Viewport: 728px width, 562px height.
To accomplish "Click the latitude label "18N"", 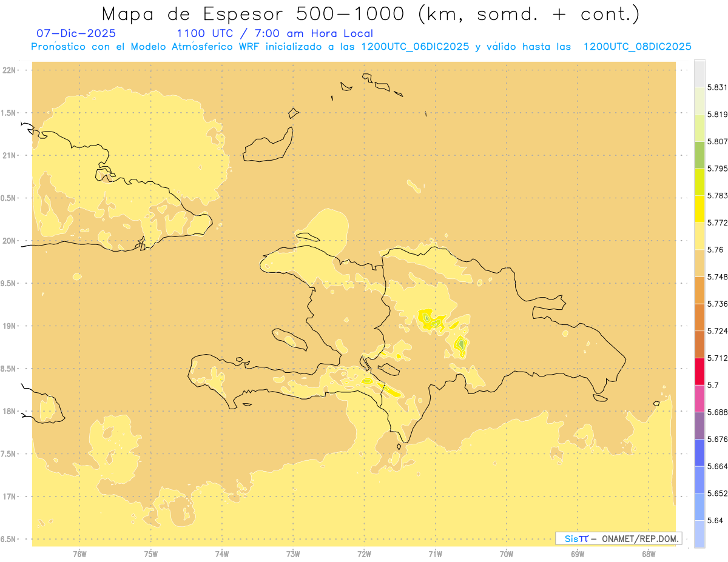I will coord(10,412).
